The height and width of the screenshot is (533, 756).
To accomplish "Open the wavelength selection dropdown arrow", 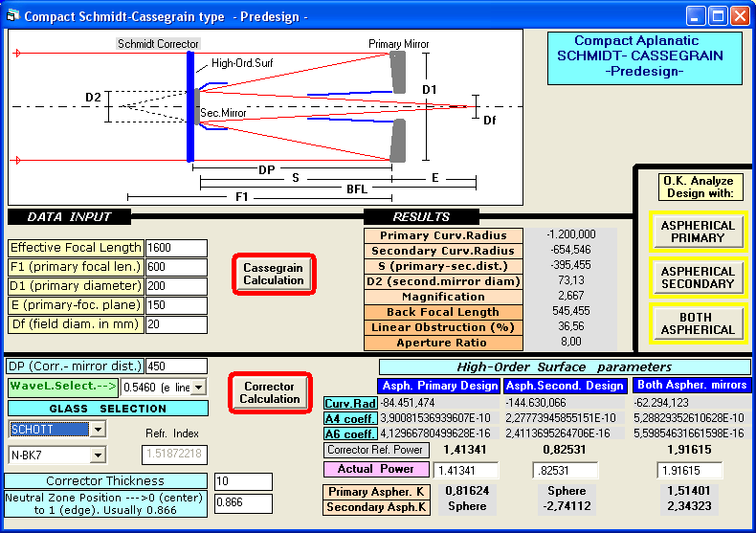I will (199, 387).
